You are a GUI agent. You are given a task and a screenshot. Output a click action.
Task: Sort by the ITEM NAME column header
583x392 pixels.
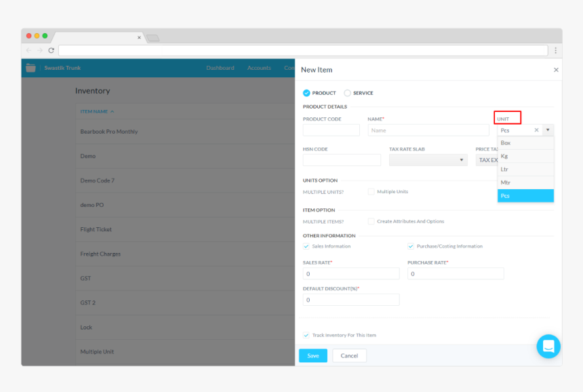pos(94,111)
